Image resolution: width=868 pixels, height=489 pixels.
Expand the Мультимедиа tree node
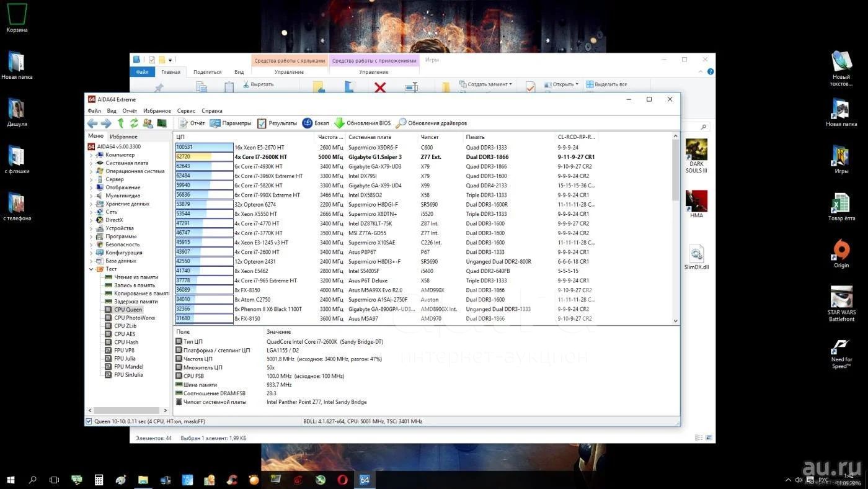[x=91, y=195]
